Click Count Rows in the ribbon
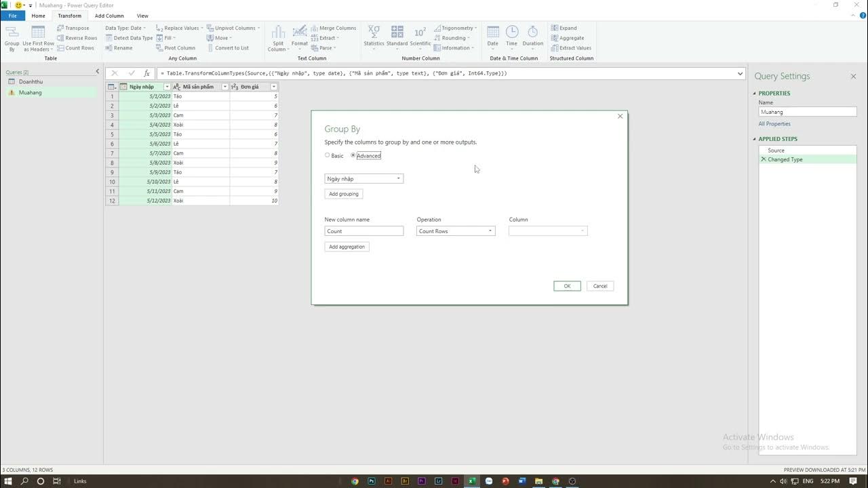Viewport: 868px width, 488px height. click(x=75, y=48)
